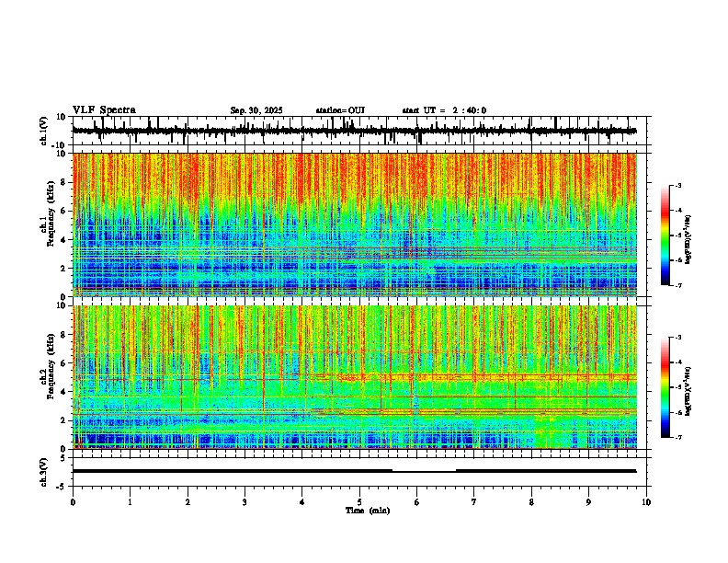Click the ch.1(V) waveform axis label
The image size is (728, 563).
click(44, 131)
